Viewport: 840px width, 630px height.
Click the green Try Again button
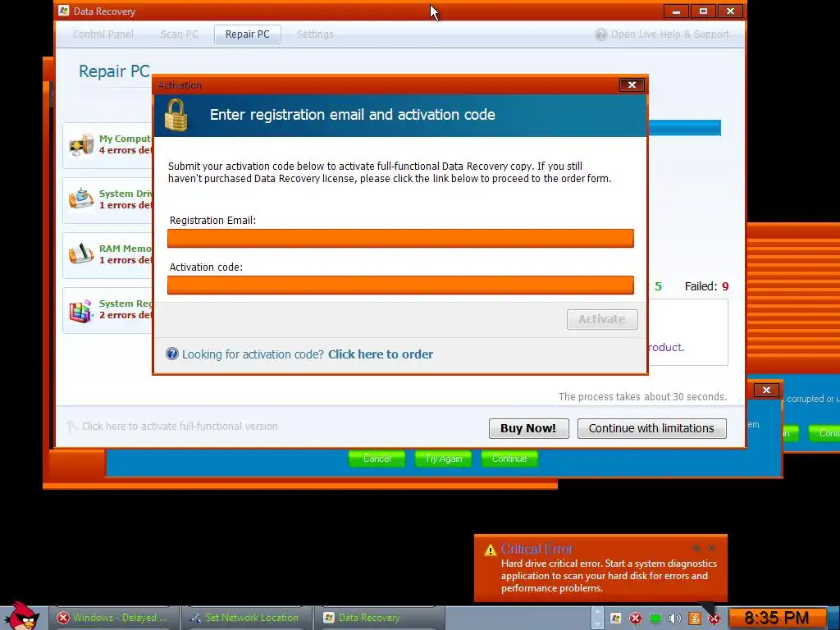(444, 459)
